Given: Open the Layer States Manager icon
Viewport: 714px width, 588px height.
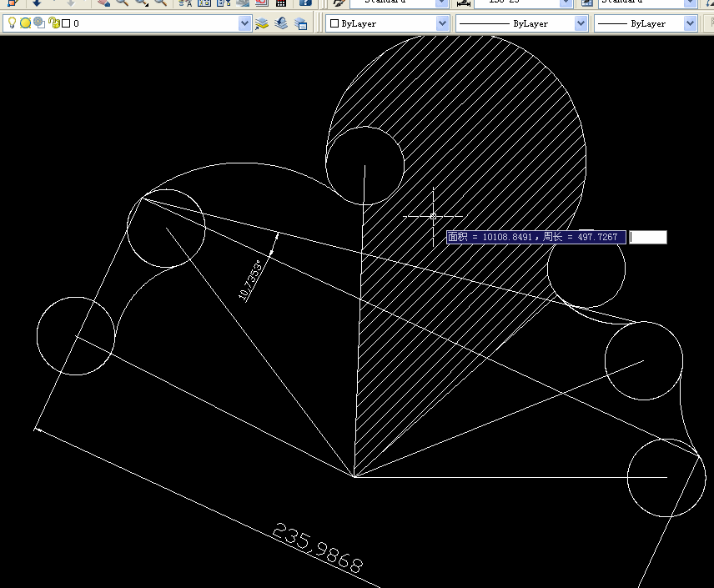Looking at the screenshot, I should (300, 23).
